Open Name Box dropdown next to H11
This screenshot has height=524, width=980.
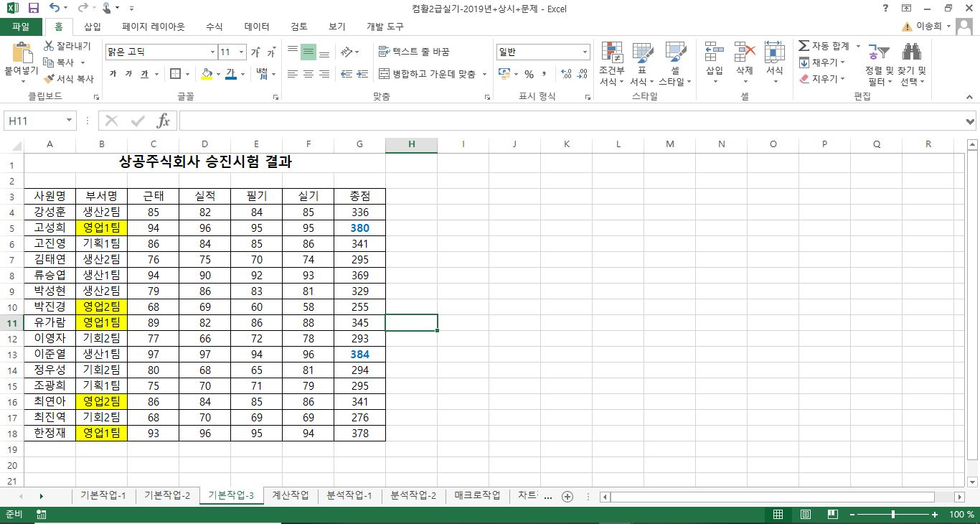pyautogui.click(x=70, y=121)
